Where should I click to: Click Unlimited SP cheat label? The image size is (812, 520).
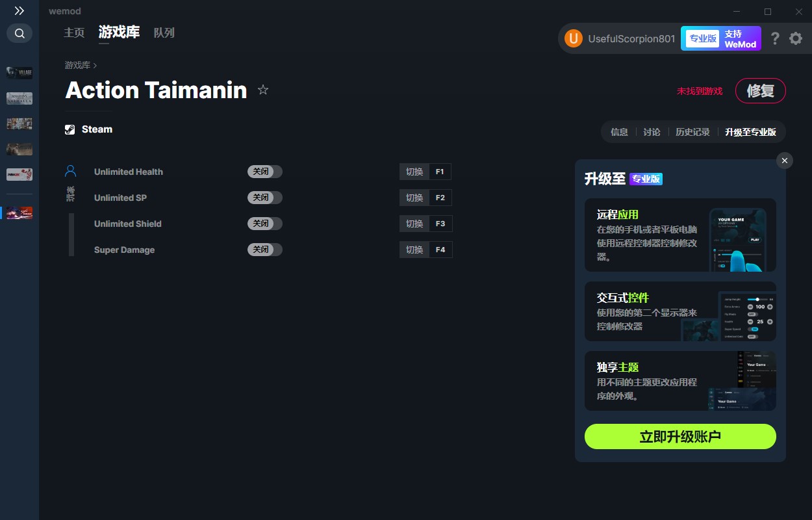120,198
